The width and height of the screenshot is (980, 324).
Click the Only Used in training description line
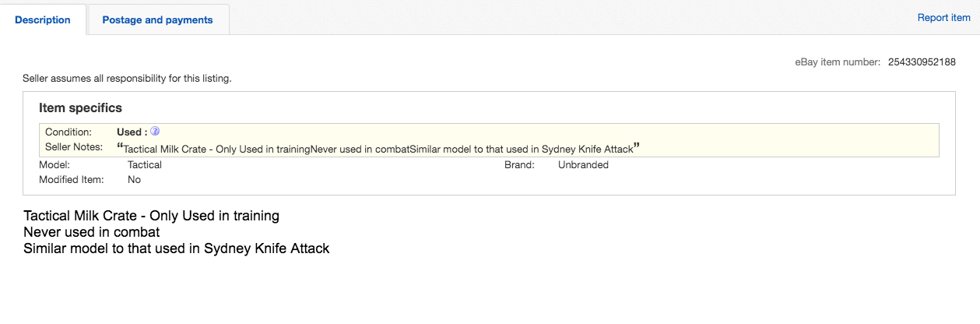click(151, 216)
